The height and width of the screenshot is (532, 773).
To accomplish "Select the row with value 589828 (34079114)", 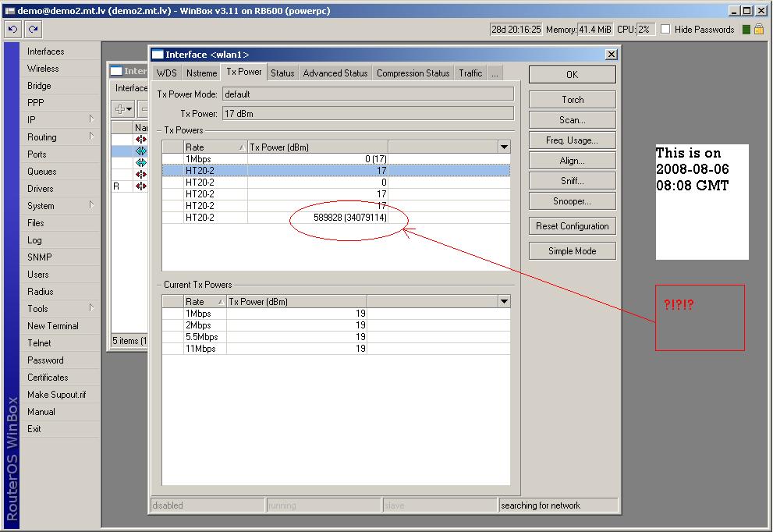I will [335, 218].
